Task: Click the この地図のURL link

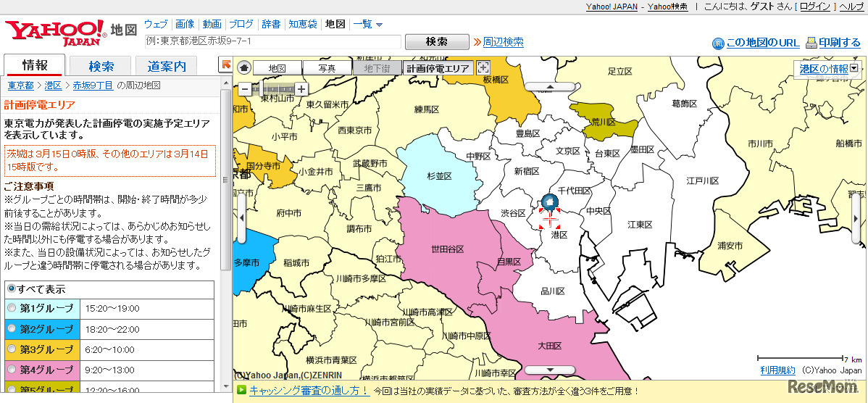Action: click(x=763, y=43)
